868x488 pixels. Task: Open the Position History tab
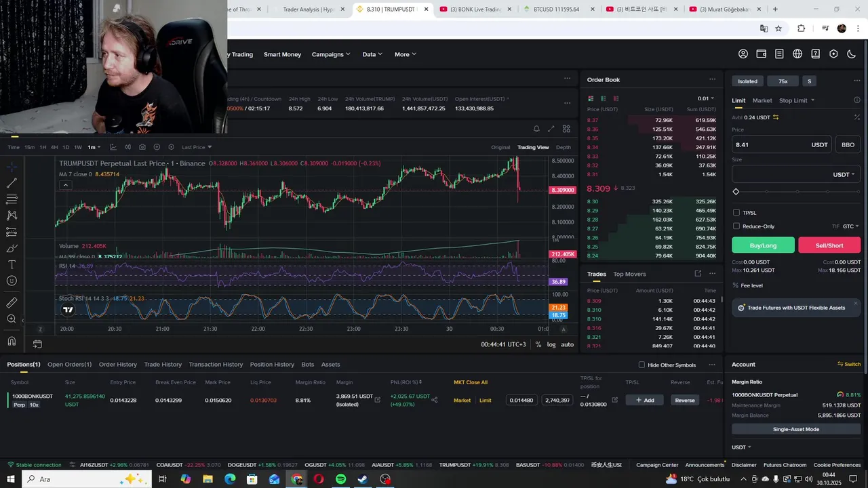[272, 365]
